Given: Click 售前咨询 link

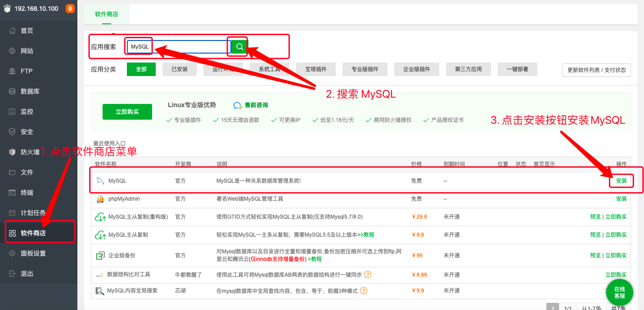Looking at the screenshot, I should click(x=257, y=105).
